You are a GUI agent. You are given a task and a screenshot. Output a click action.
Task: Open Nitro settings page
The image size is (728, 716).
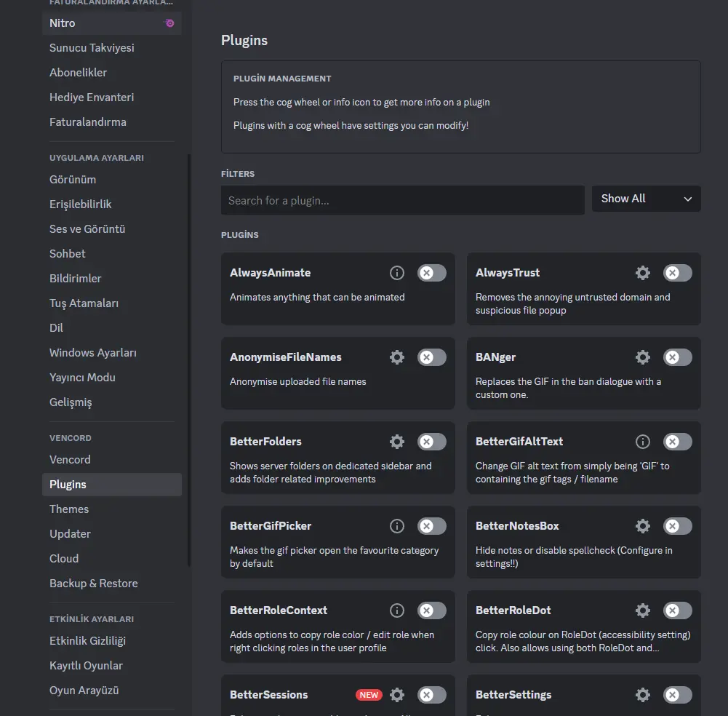pos(111,23)
